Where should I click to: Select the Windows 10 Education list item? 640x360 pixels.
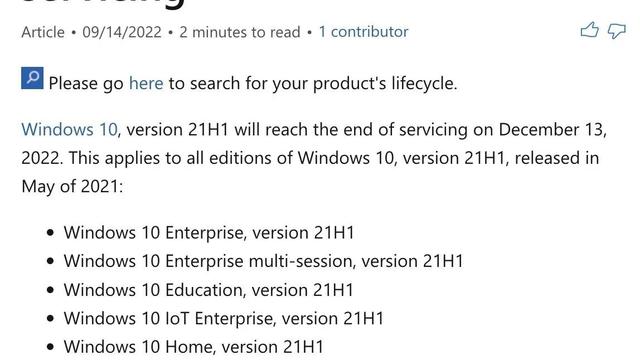209,290
